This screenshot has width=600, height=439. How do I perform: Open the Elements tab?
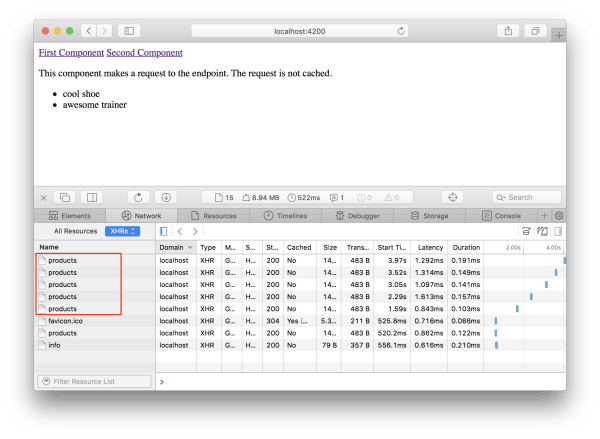point(70,216)
